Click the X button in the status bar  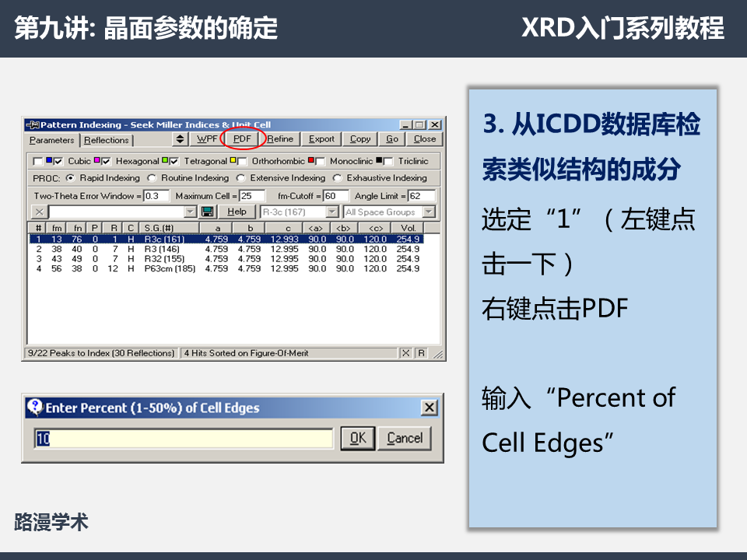405,353
